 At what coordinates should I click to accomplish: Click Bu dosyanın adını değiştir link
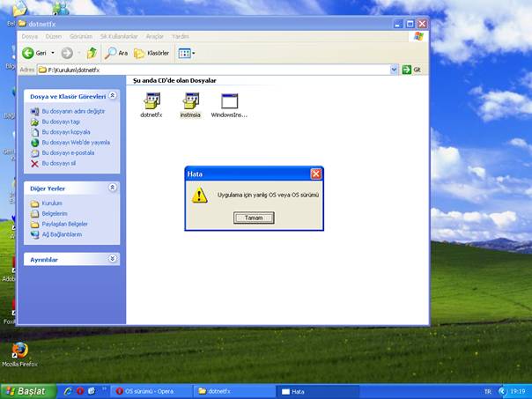(x=73, y=111)
